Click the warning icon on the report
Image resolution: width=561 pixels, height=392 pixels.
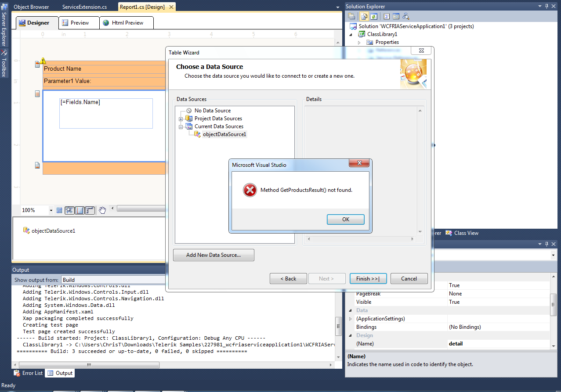43,61
